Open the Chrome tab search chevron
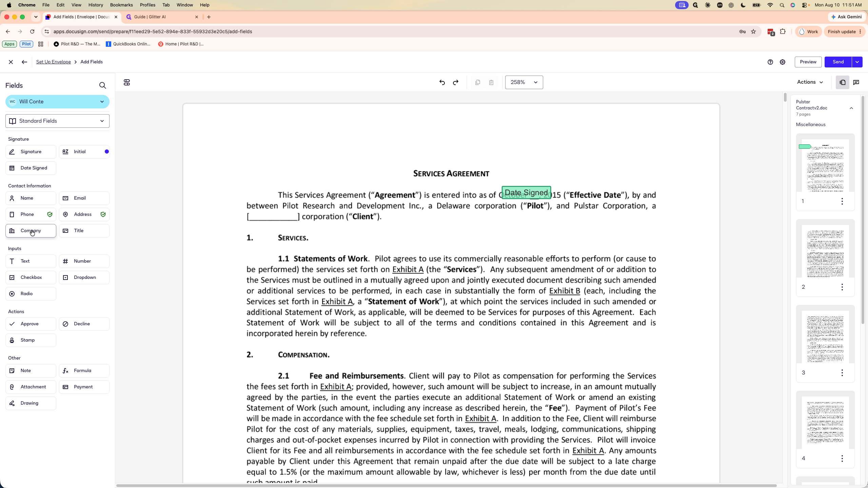 click(x=36, y=17)
